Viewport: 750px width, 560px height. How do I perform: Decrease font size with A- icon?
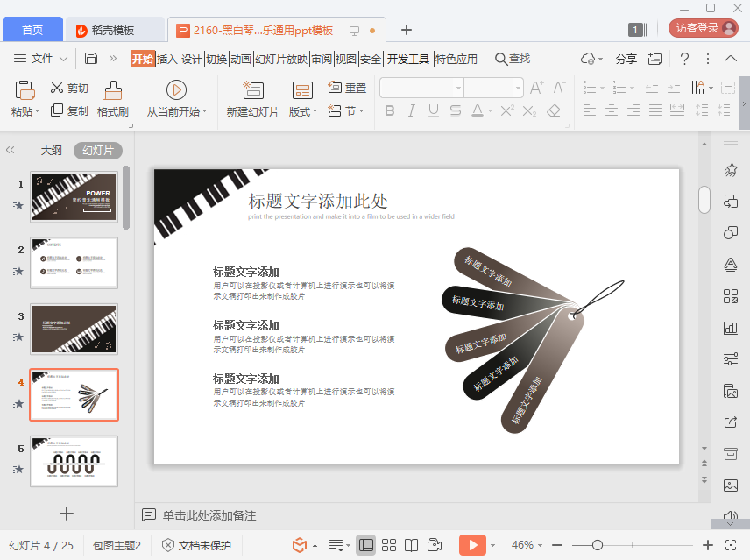click(559, 88)
